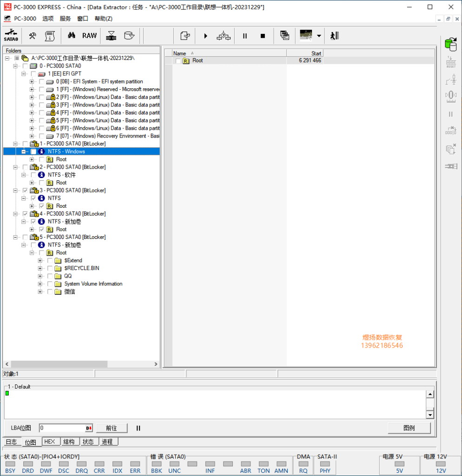Expand the System Volume Information folder

[x=40, y=284]
